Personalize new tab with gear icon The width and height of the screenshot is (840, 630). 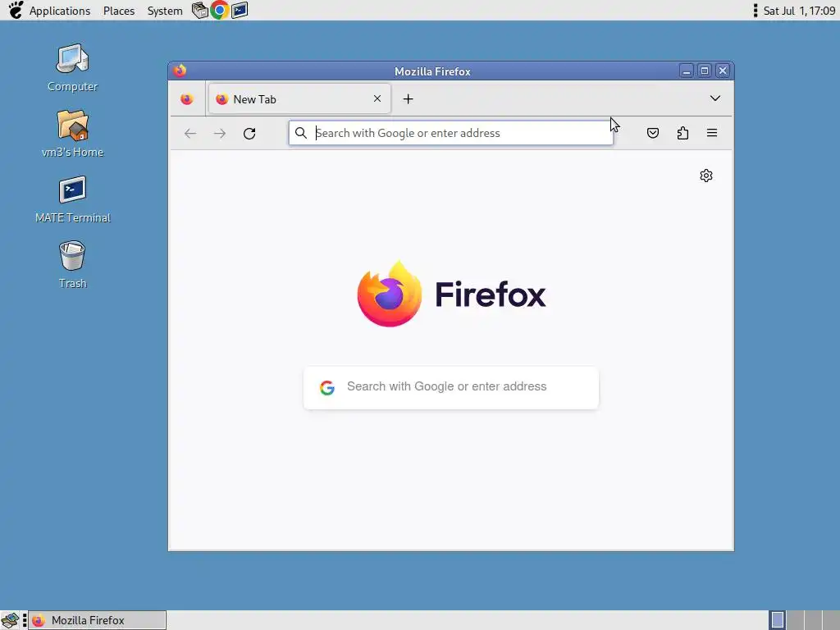pyautogui.click(x=706, y=176)
